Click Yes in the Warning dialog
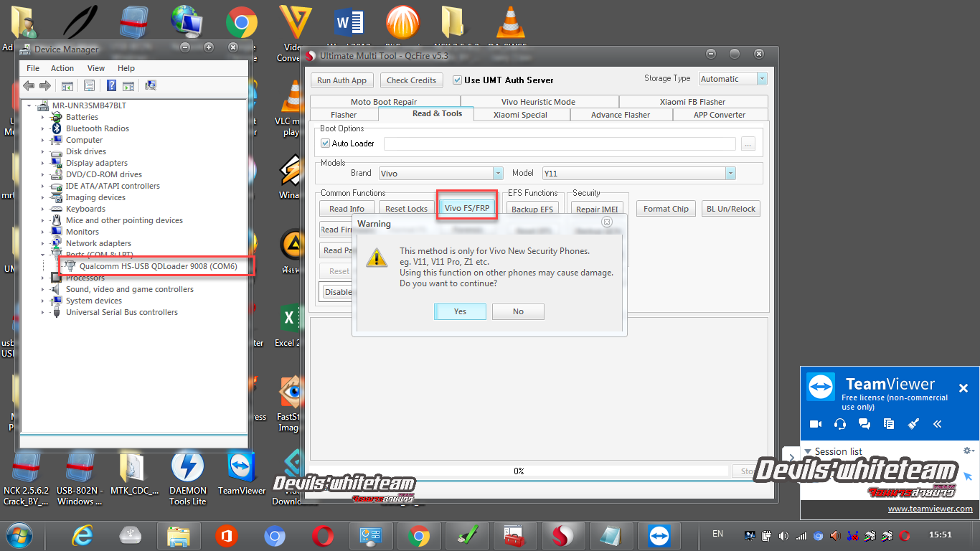Screen dimensions: 980x551 460,311
